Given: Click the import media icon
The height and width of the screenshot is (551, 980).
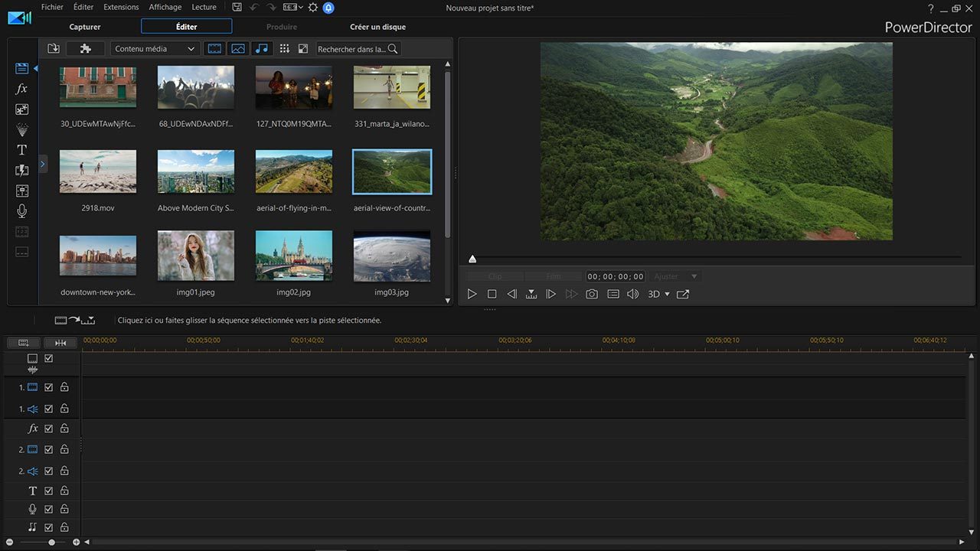Looking at the screenshot, I should (x=53, y=48).
